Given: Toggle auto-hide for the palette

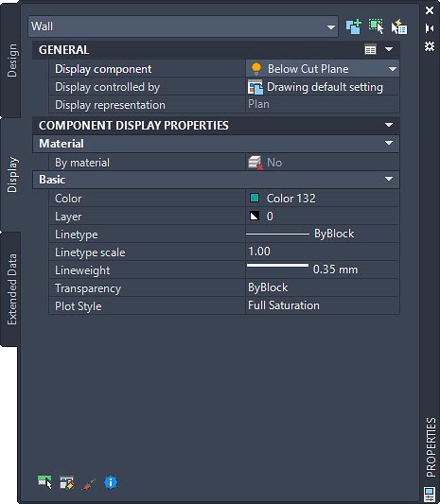Looking at the screenshot, I should pyautogui.click(x=430, y=28).
